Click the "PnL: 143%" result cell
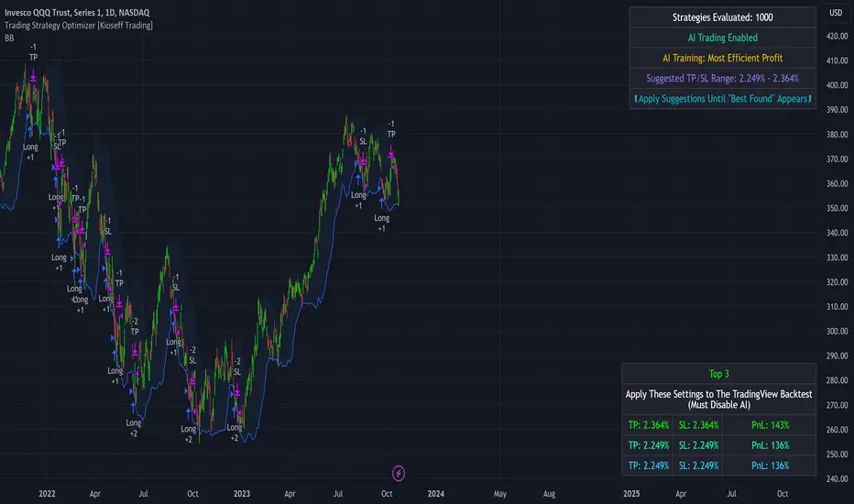This screenshot has width=854, height=504. [x=768, y=425]
